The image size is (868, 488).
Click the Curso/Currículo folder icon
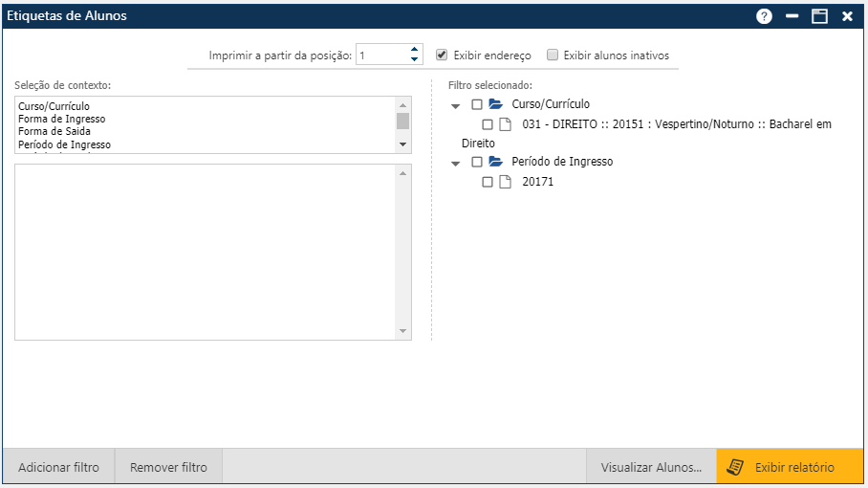click(x=495, y=104)
